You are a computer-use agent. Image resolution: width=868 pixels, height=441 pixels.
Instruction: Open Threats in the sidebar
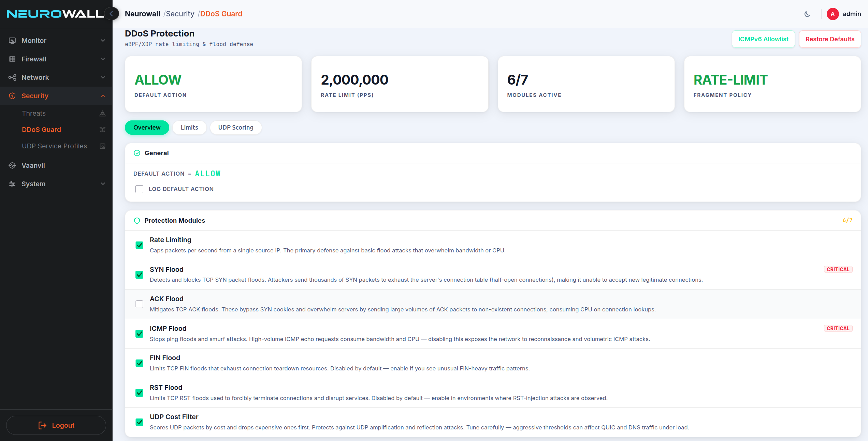click(x=56, y=113)
